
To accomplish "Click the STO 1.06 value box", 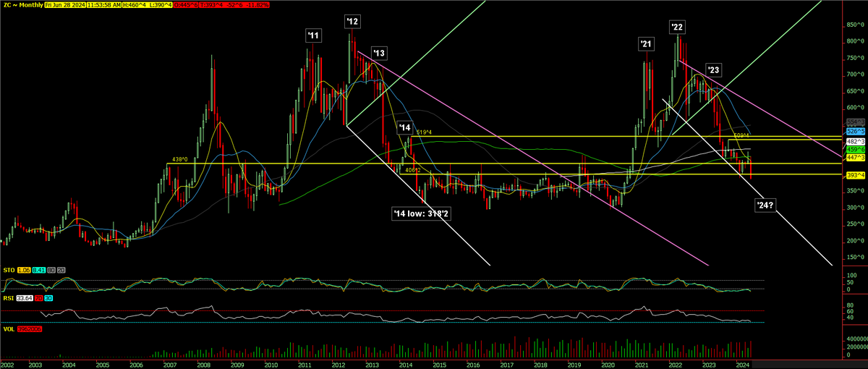I will [24, 270].
